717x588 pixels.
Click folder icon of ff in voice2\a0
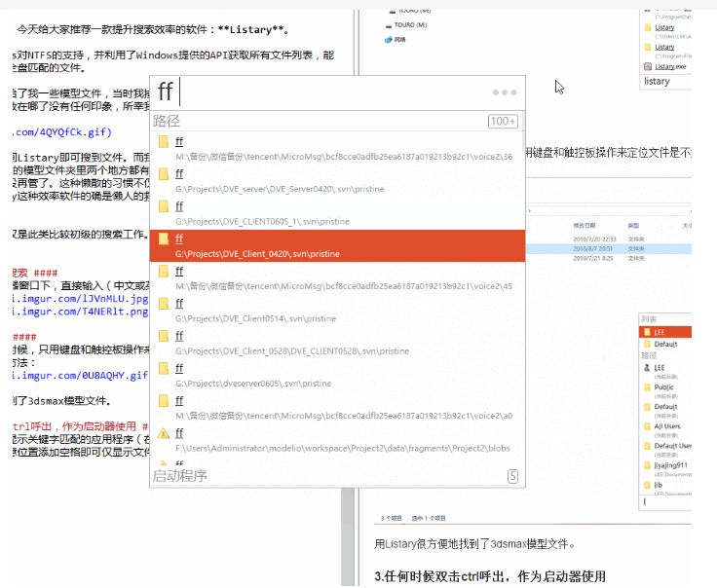[x=164, y=401]
